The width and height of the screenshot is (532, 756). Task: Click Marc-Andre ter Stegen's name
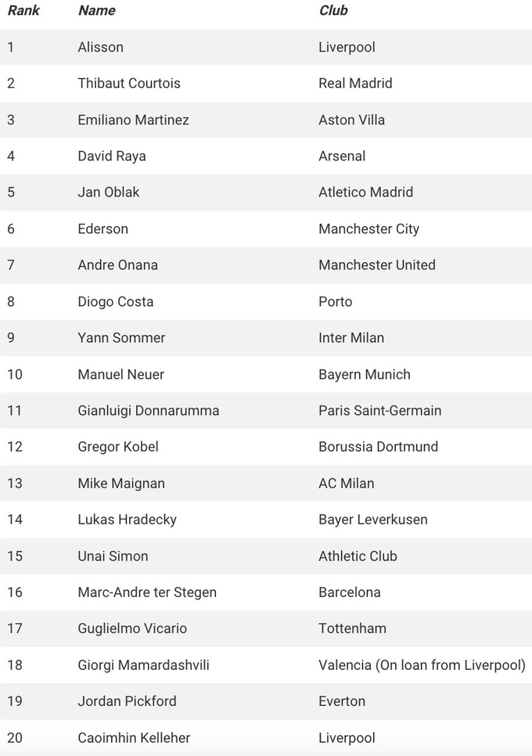(147, 592)
